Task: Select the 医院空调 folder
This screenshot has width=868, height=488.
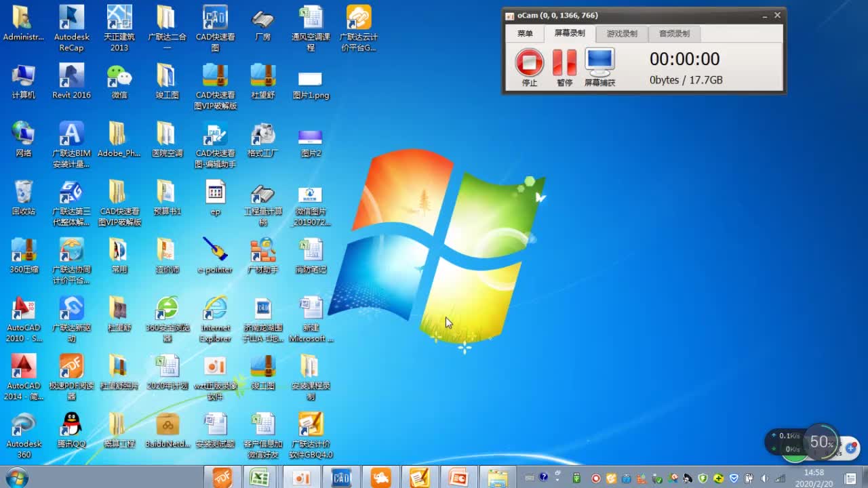Action: coord(167,140)
